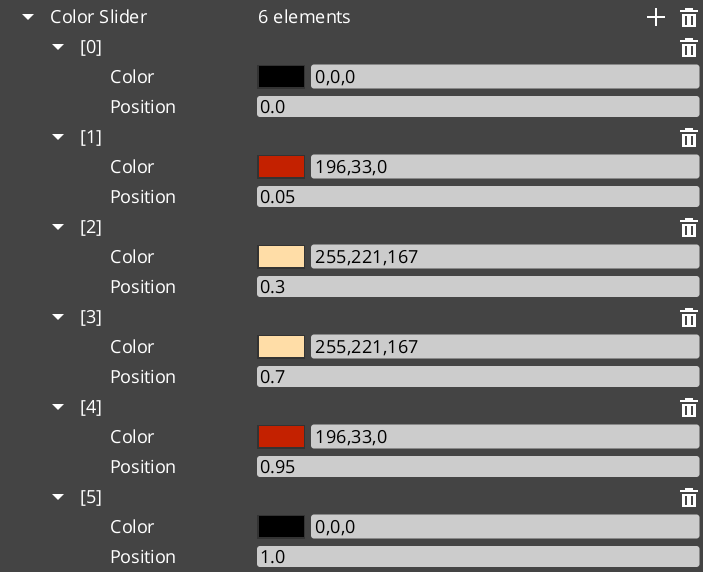Delete element [2] via trash icon
Screen dimensions: 703x572
click(689, 227)
